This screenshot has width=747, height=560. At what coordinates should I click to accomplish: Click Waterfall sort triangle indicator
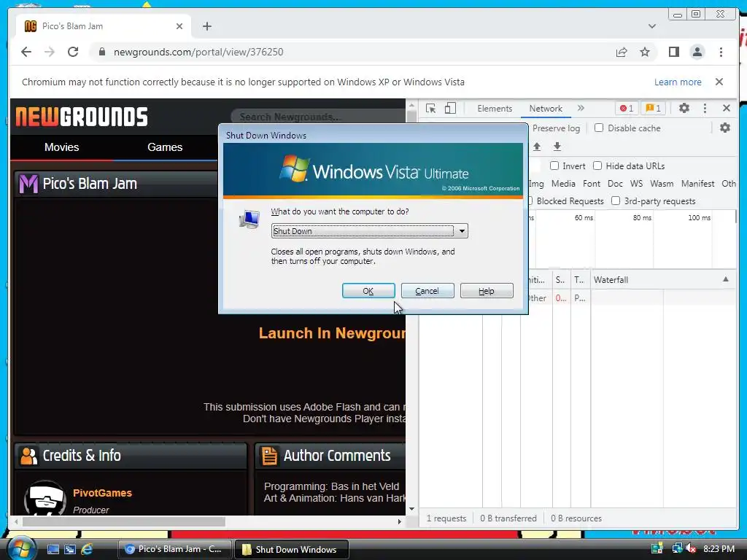coord(726,279)
